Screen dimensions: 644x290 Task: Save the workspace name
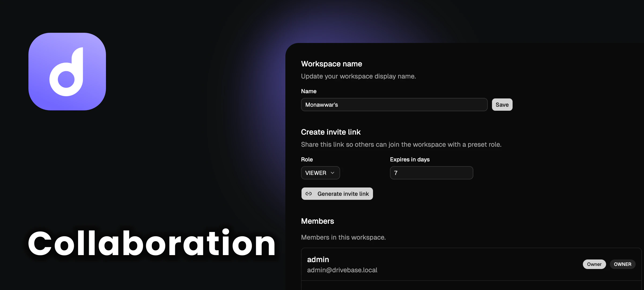502,105
